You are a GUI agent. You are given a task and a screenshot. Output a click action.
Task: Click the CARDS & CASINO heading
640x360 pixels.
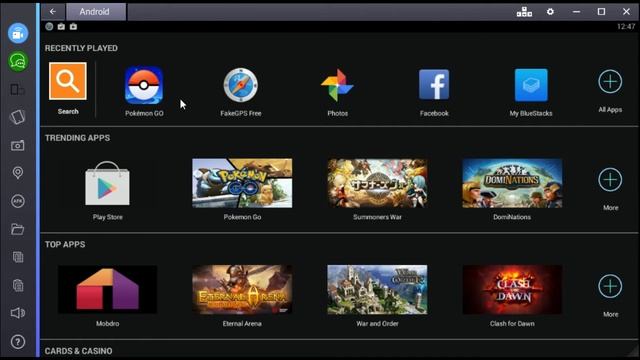[78, 351]
